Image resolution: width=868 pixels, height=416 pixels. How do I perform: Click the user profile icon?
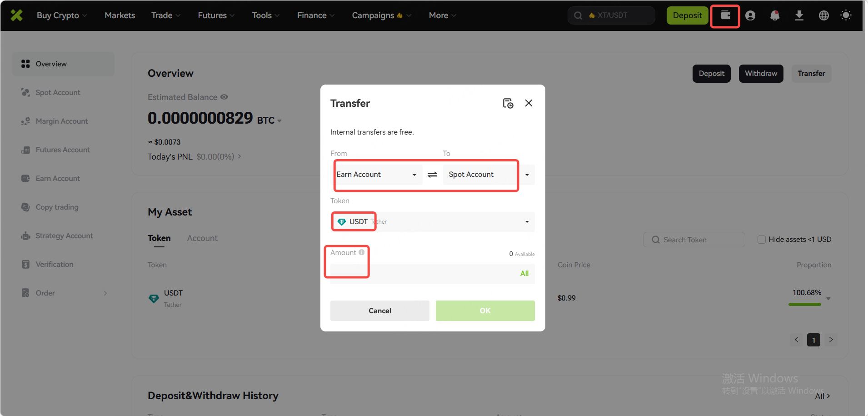pos(750,15)
